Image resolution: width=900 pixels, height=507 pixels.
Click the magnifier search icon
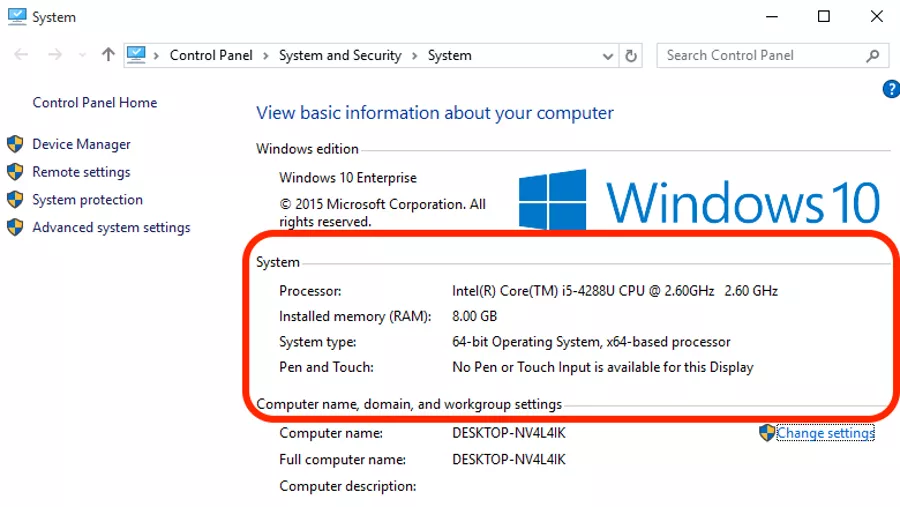[x=873, y=56]
